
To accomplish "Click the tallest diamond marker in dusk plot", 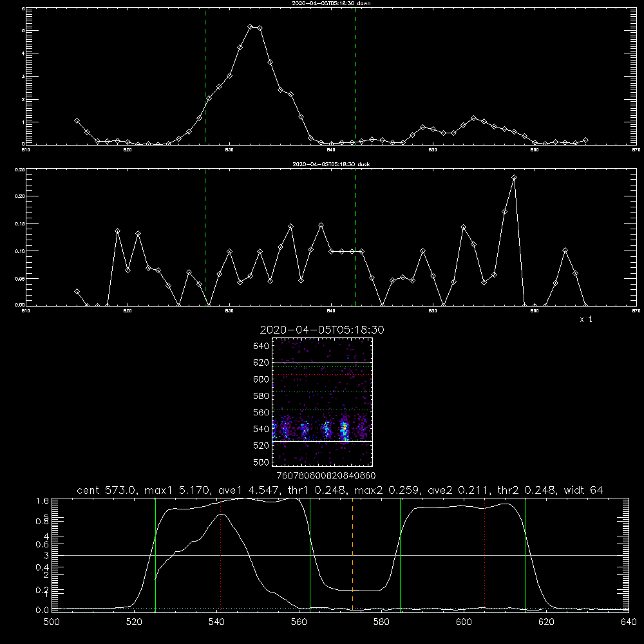I will click(x=514, y=178).
